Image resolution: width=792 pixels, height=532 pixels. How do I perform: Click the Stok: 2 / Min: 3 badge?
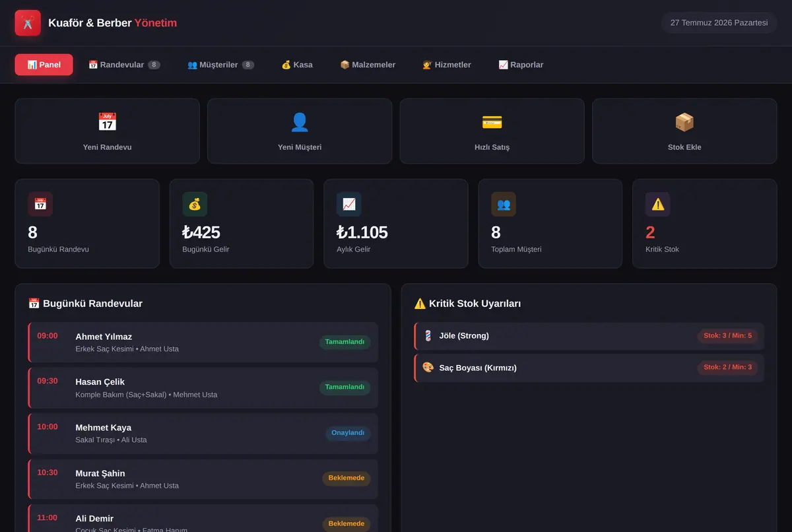point(727,368)
